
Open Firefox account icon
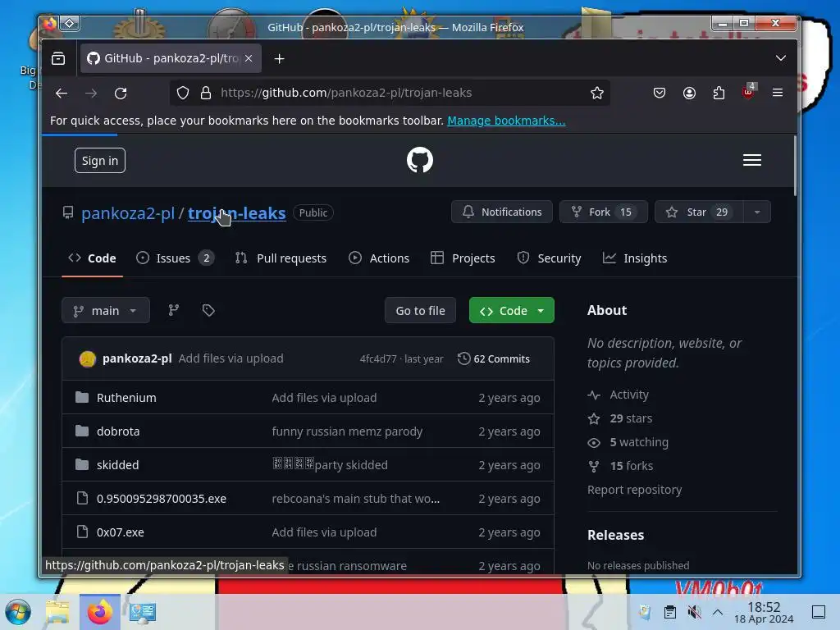point(689,93)
